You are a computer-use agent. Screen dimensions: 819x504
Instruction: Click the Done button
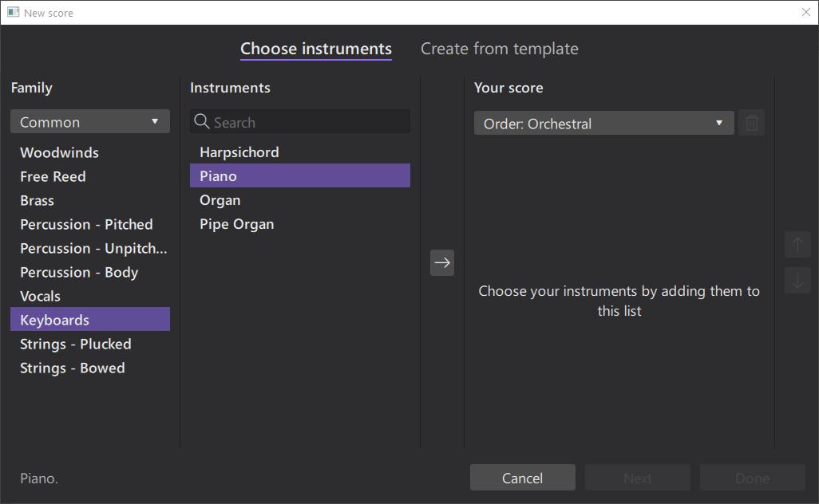coord(752,478)
